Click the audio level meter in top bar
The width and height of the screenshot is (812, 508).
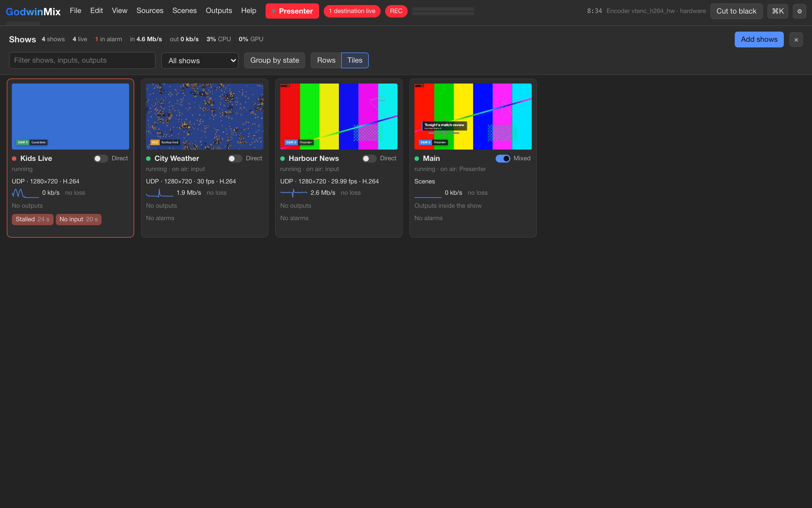tap(443, 11)
